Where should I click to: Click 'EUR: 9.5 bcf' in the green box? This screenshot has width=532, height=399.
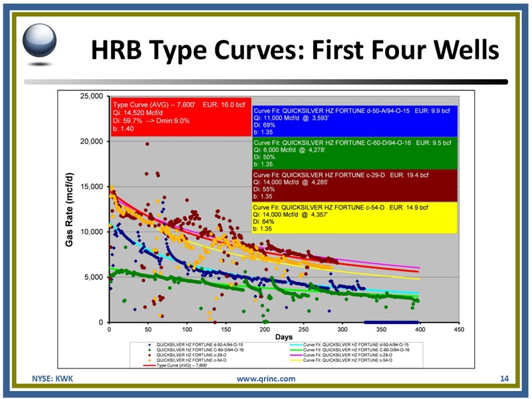[434, 143]
